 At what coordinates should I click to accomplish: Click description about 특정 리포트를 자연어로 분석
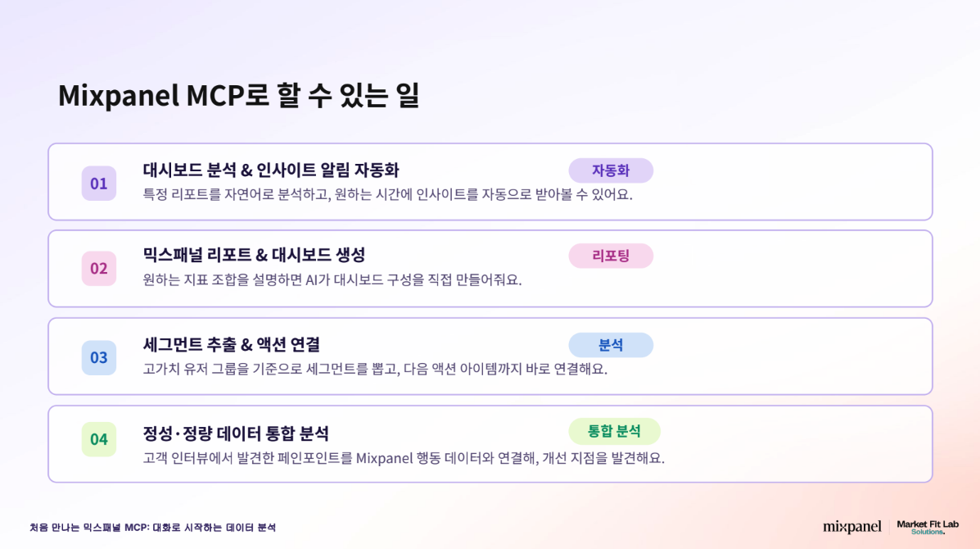[387, 194]
